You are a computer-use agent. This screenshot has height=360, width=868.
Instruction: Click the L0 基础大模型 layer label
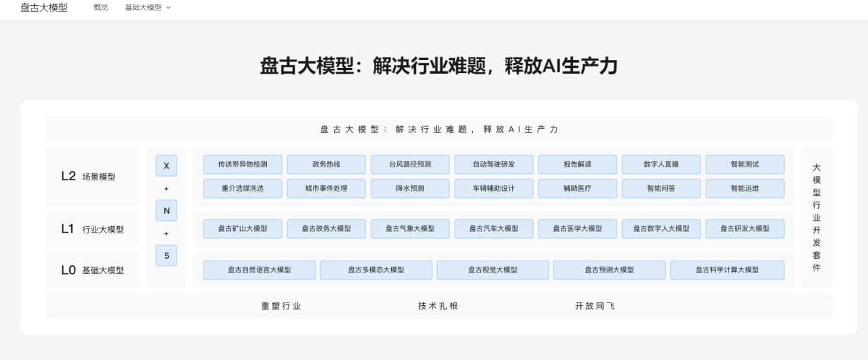click(x=92, y=270)
